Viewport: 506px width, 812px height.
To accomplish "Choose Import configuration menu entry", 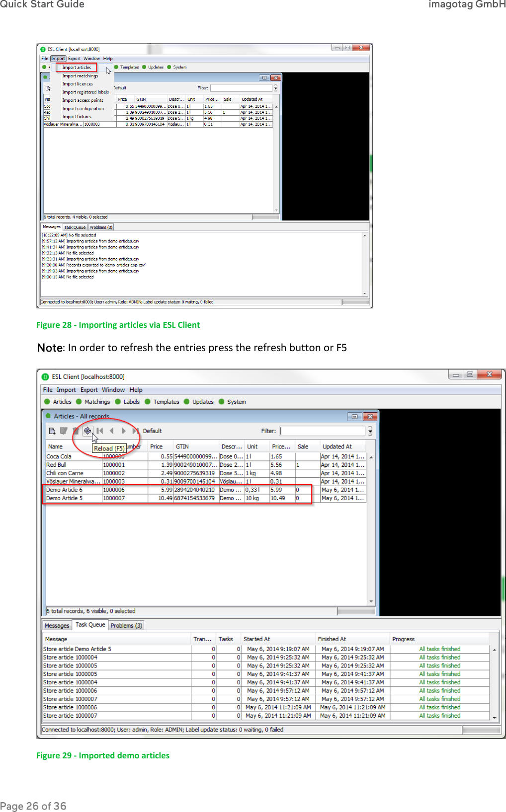I will (x=83, y=109).
